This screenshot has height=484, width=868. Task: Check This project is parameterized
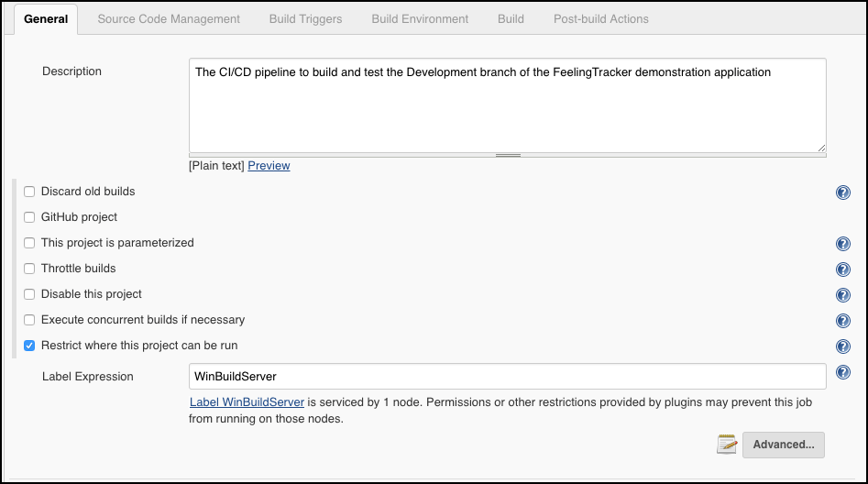[29, 243]
